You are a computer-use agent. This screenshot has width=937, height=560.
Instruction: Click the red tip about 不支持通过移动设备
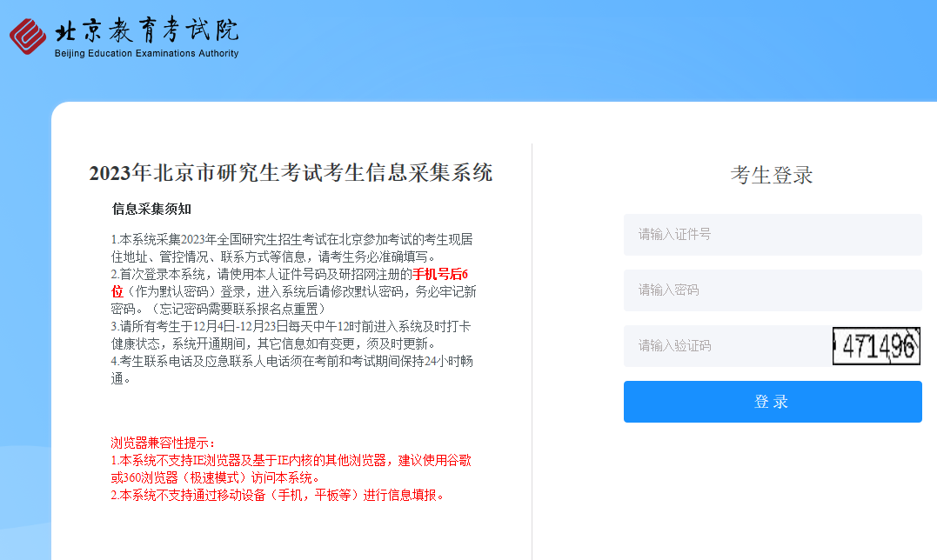(278, 496)
